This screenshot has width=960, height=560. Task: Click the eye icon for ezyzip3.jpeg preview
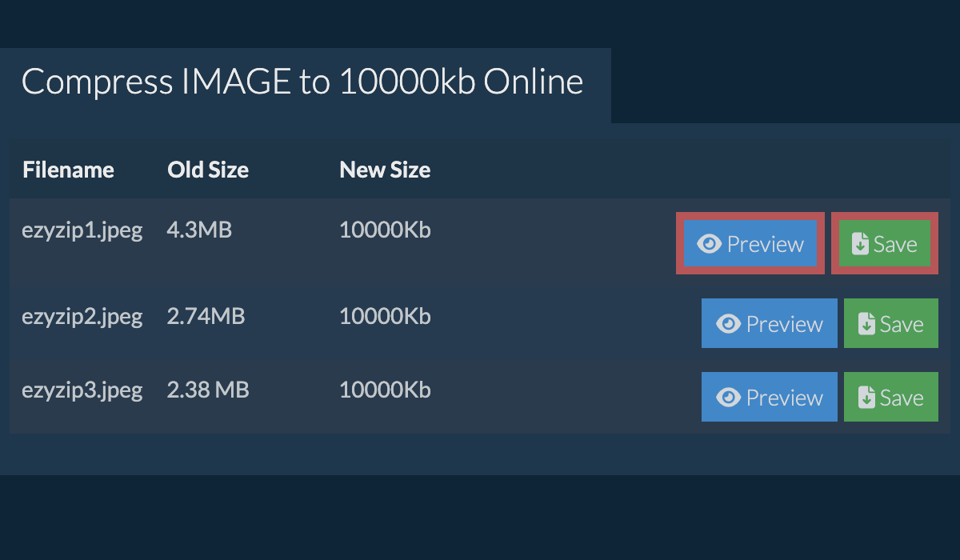[x=728, y=398]
